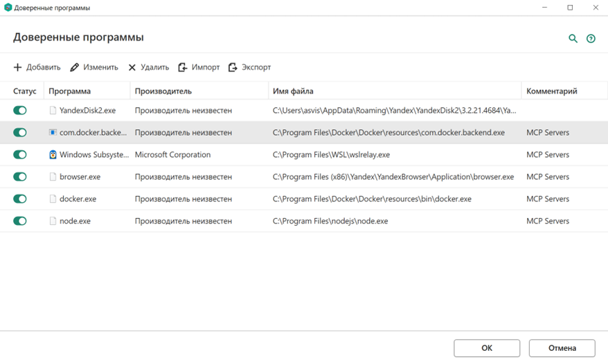Click Производитель неизвестен in the docker.exe row

[x=184, y=199]
